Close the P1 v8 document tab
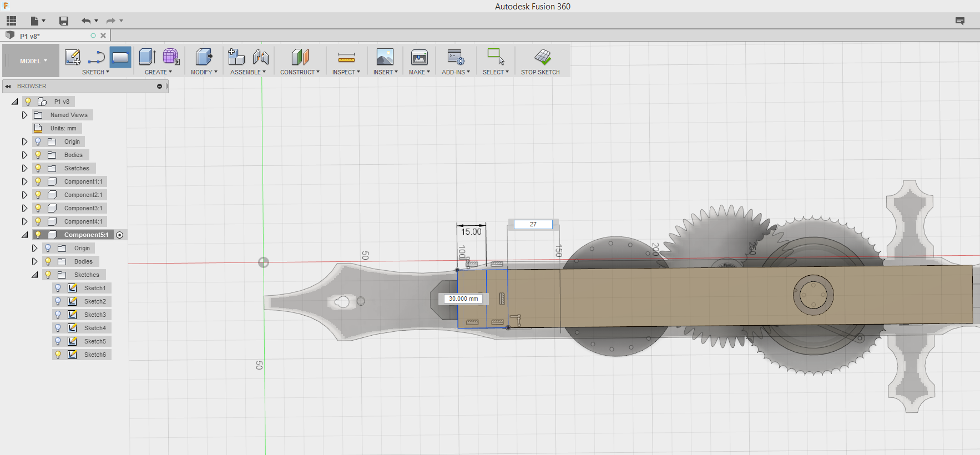980x455 pixels. 103,36
